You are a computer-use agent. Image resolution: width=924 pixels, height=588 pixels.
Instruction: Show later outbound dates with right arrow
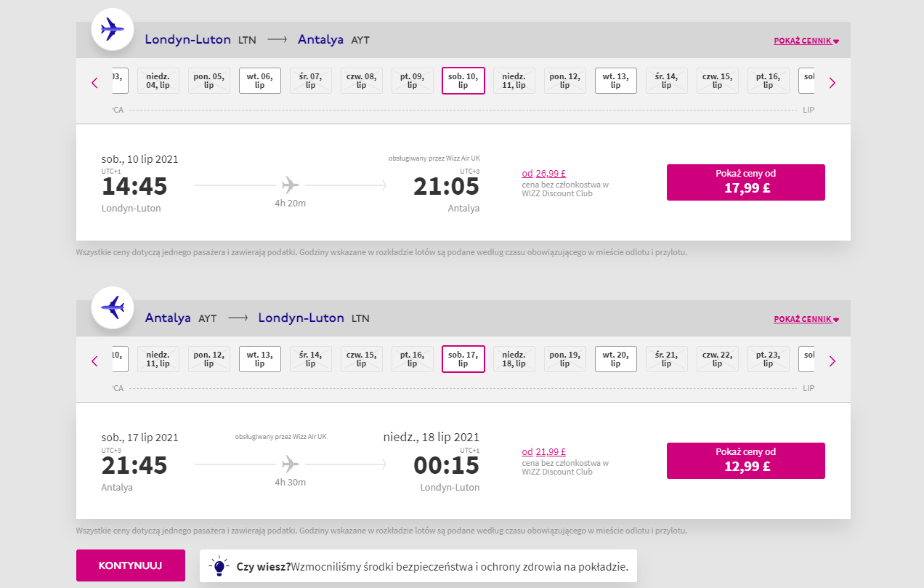(832, 83)
